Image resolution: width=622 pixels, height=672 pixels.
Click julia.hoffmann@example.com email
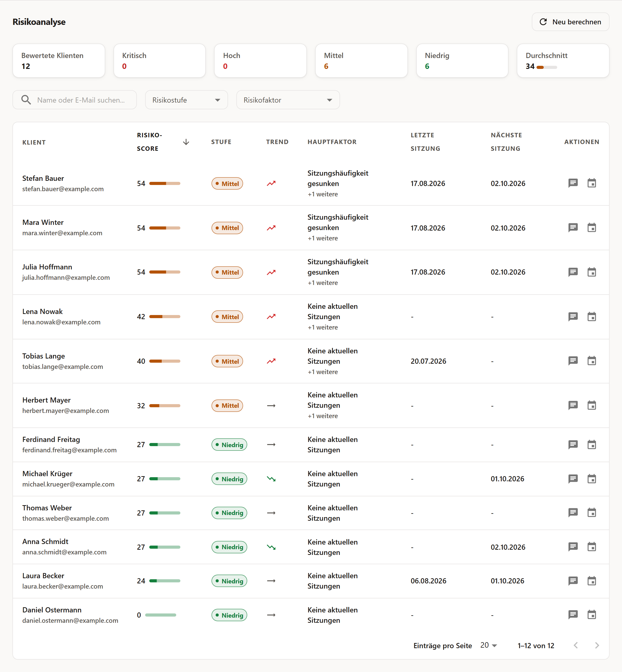coord(66,278)
